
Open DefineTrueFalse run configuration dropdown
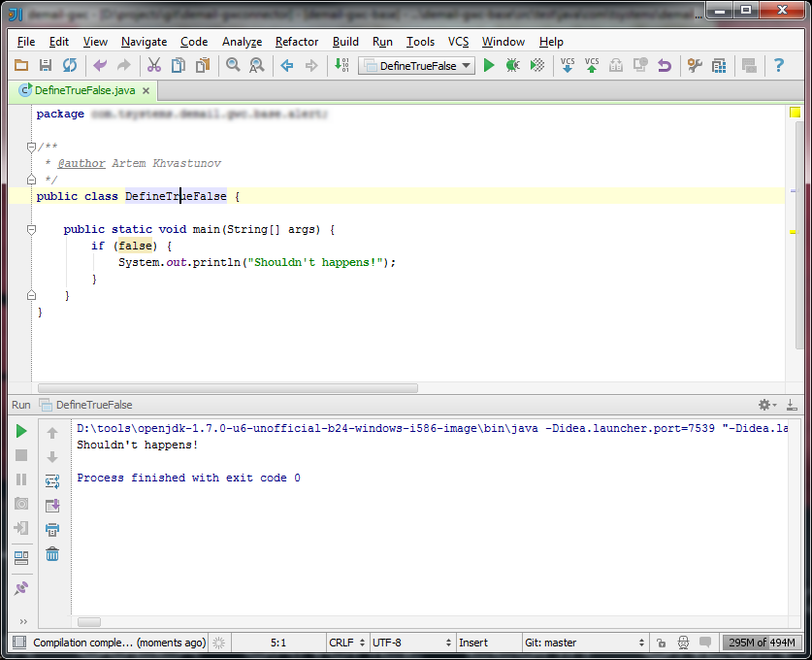(417, 66)
